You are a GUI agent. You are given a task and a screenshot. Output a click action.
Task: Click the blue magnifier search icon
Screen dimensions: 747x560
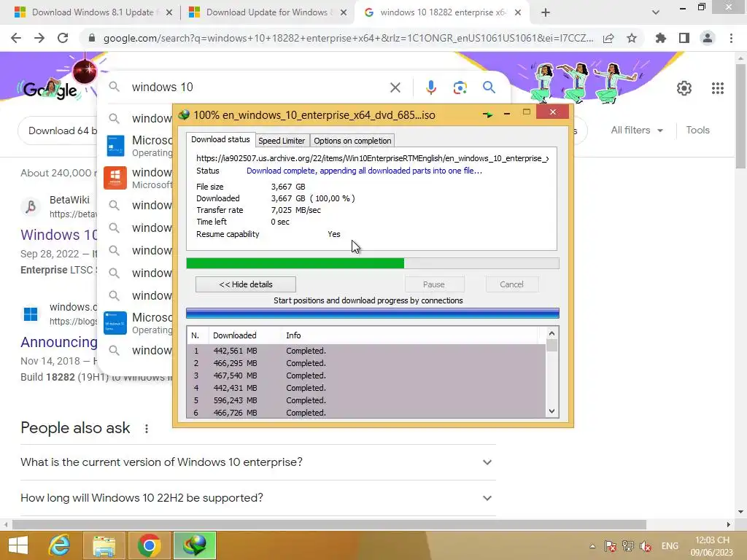[489, 87]
